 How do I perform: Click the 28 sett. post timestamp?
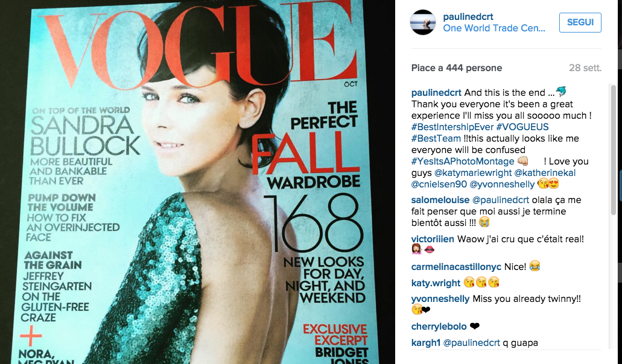pyautogui.click(x=585, y=68)
